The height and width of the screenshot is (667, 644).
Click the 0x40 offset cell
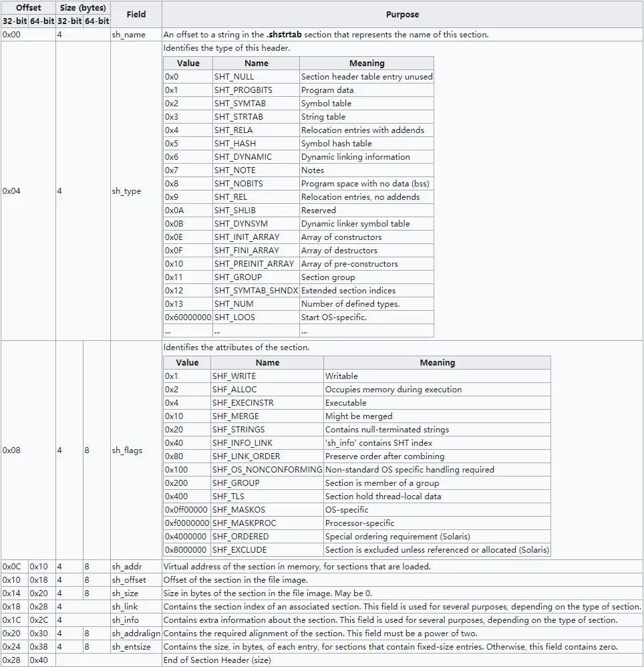[x=41, y=660]
